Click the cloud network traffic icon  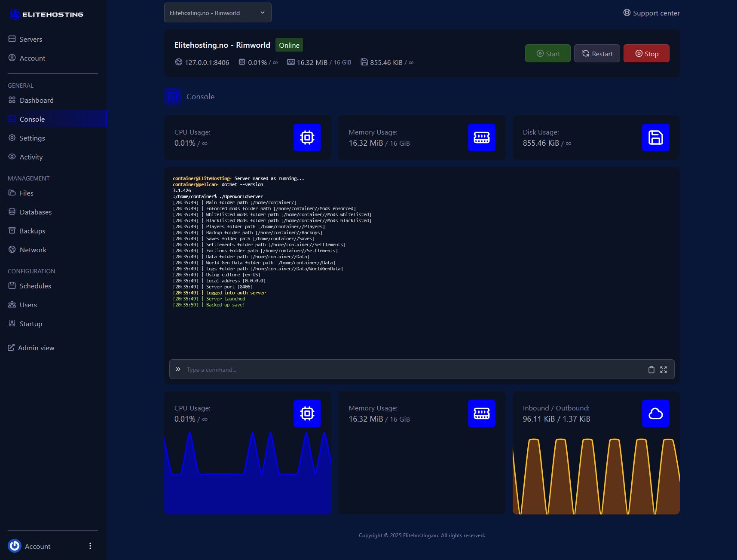(655, 413)
